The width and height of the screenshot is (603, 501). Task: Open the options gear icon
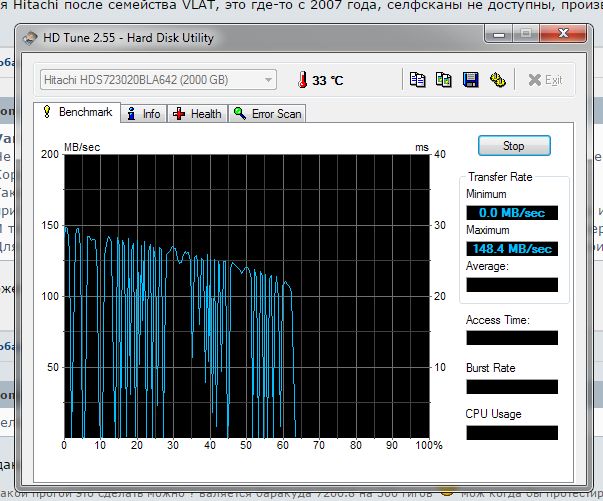[x=498, y=80]
